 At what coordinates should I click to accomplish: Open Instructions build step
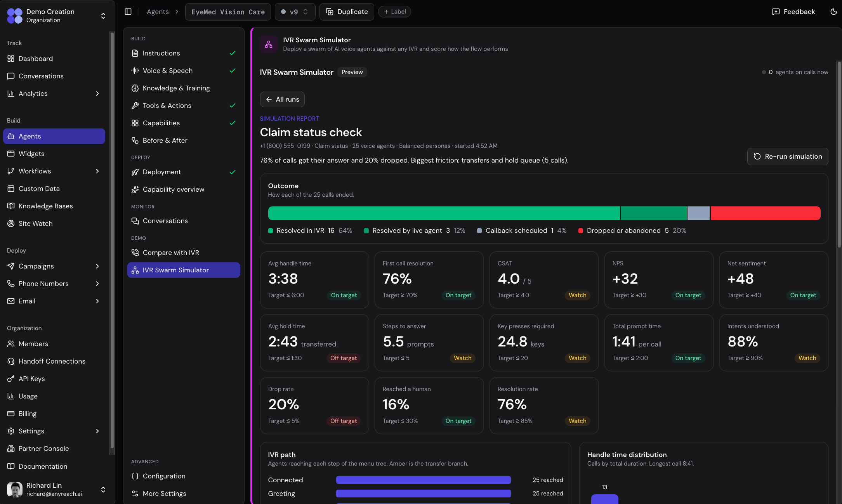184,53
